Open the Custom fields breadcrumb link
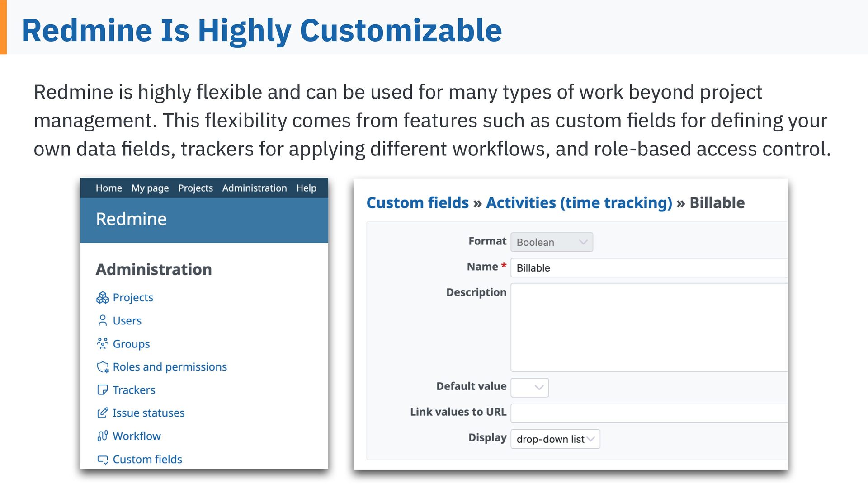 point(417,203)
